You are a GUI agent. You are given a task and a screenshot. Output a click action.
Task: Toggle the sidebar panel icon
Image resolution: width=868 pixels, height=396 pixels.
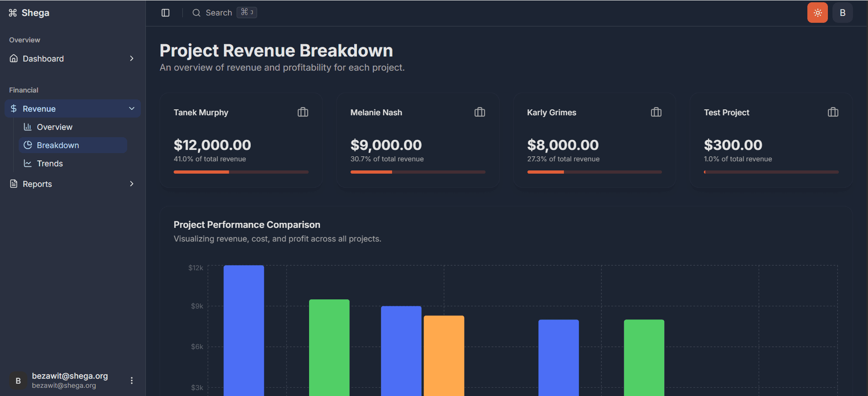click(x=165, y=13)
